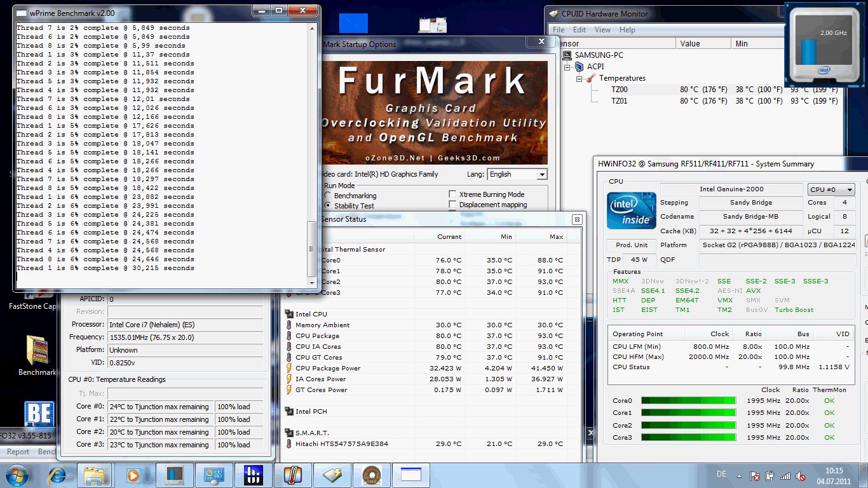The image size is (868, 488).
Task: Enable Xtreme Burning Mode checkbox
Action: [x=452, y=194]
